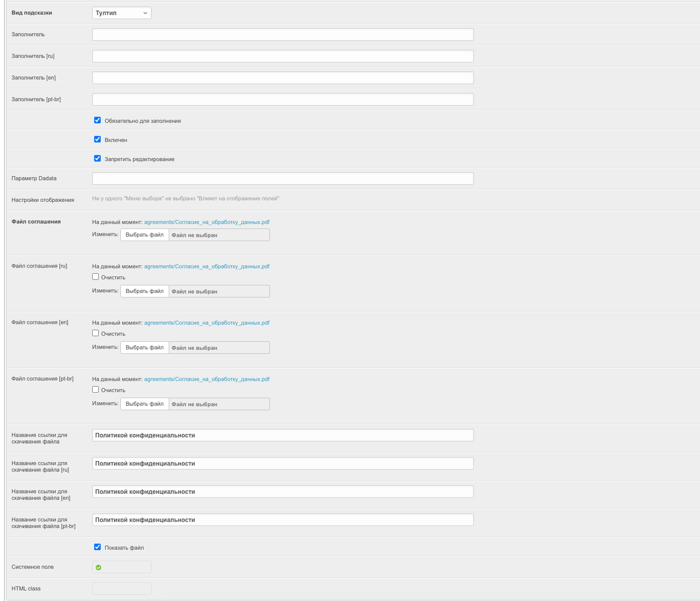This screenshot has width=700, height=601.
Task: Toggle the Показать файл checkbox
Action: point(98,547)
